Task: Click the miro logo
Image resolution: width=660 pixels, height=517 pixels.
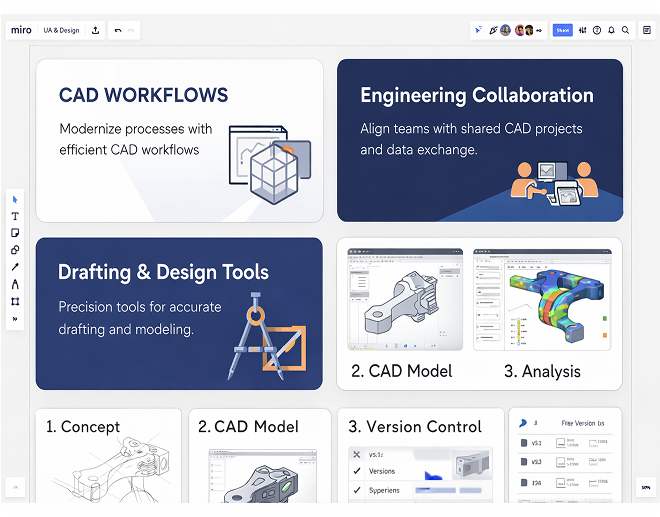Action: [21, 30]
